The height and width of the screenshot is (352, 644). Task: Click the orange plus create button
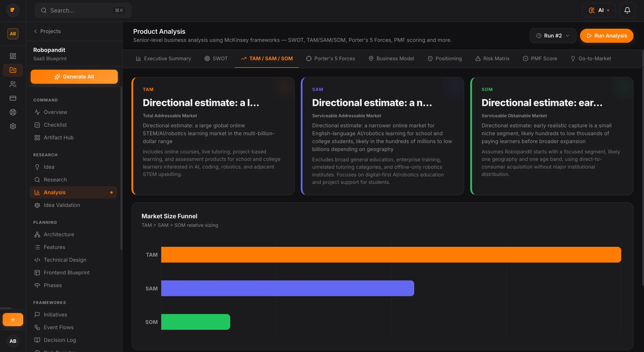point(13,320)
